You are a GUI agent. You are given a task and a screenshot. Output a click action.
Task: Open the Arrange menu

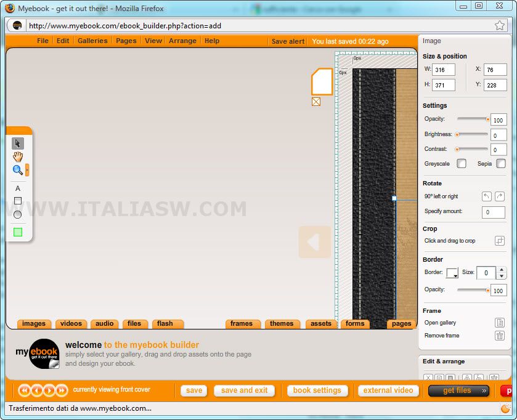pyautogui.click(x=182, y=41)
